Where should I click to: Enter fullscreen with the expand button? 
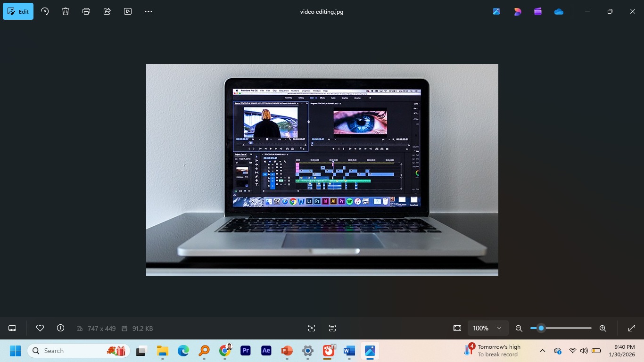click(x=631, y=328)
